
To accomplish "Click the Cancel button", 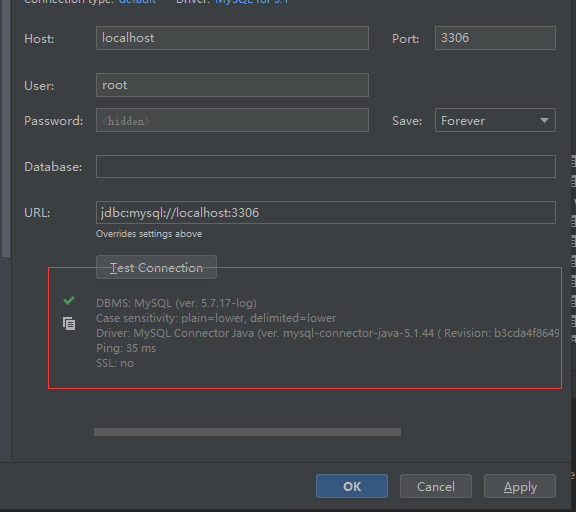I will coord(436,486).
